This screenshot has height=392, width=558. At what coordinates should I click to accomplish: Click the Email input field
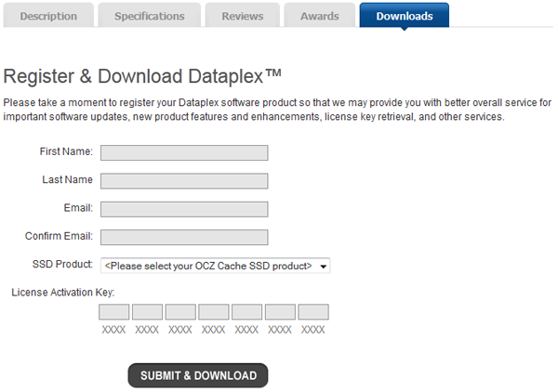pos(184,209)
